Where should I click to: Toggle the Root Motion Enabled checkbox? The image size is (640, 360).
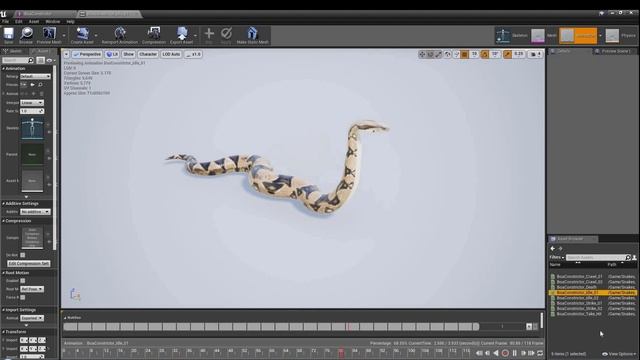coord(23,281)
